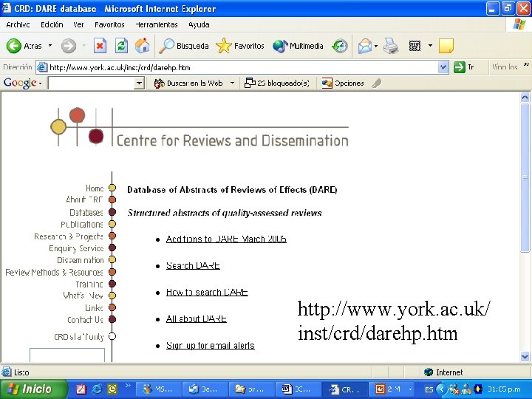Open the Additions to DARE March 2005 link
Image resolution: width=532 pixels, height=399 pixels.
(x=226, y=239)
